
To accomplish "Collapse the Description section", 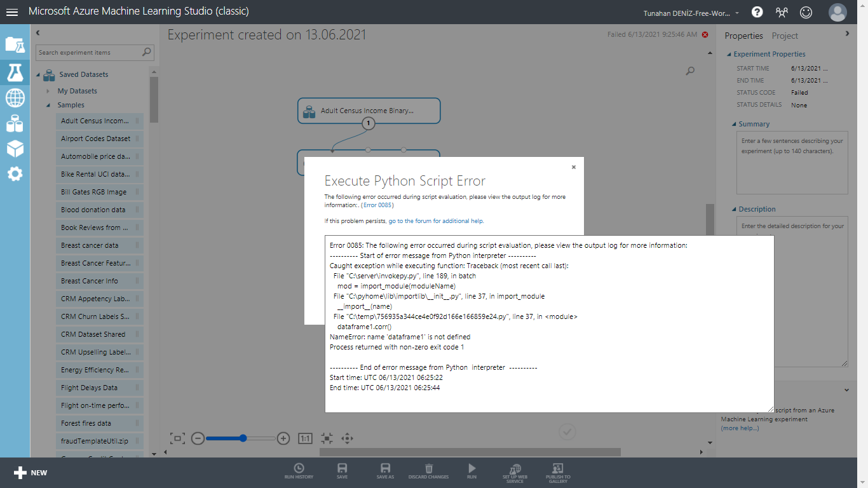I will click(x=733, y=210).
